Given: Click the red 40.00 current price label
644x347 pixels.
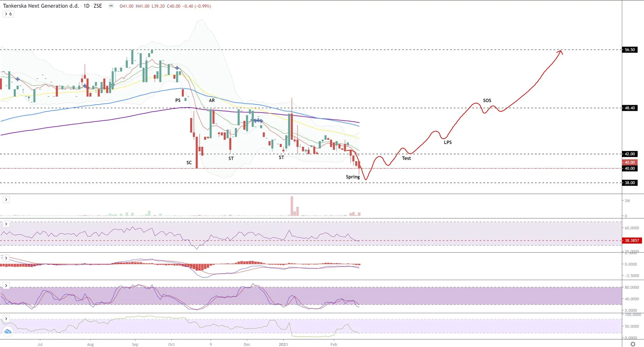Looking at the screenshot, I should tap(629, 162).
